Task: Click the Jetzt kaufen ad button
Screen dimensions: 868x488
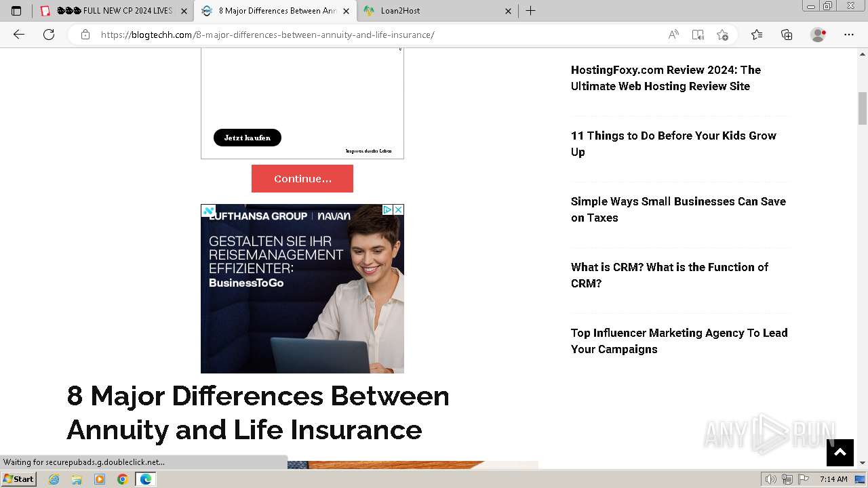Action: [248, 138]
